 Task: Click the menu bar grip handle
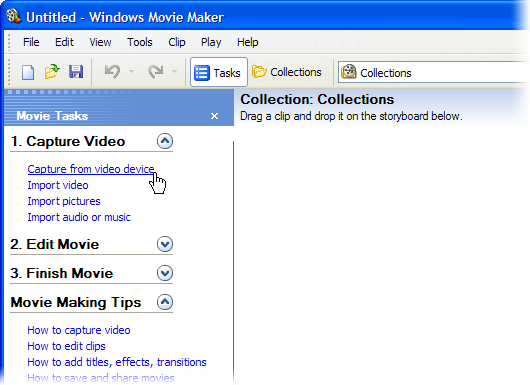10,42
